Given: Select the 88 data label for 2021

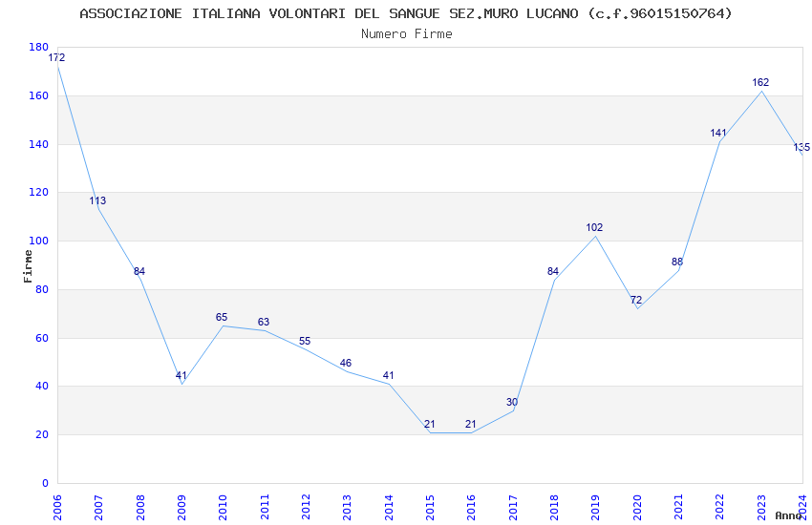Looking at the screenshot, I should (677, 262).
